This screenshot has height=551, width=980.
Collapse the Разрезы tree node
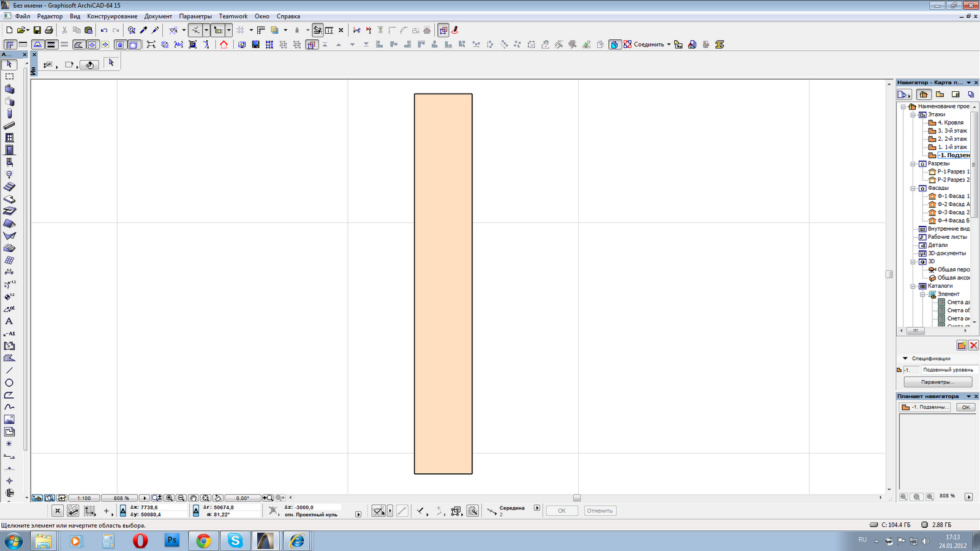[913, 163]
